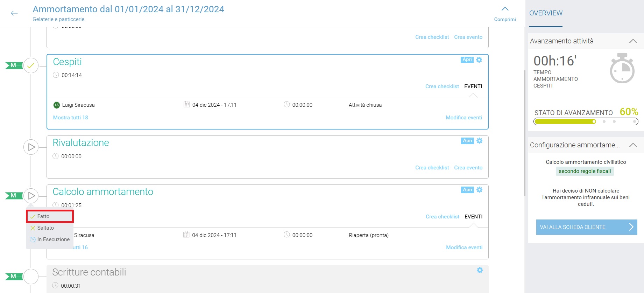Select Fatto in the status menu
Image resolution: width=644 pixels, height=293 pixels.
click(x=50, y=216)
